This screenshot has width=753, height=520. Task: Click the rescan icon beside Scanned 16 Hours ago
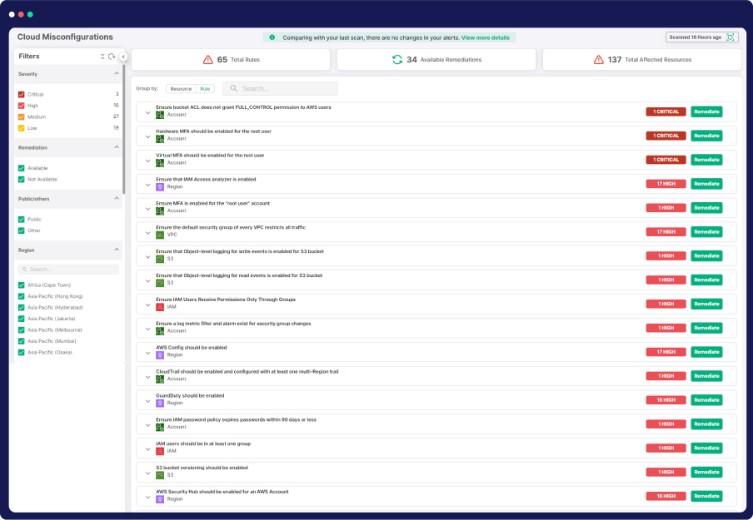(729, 37)
